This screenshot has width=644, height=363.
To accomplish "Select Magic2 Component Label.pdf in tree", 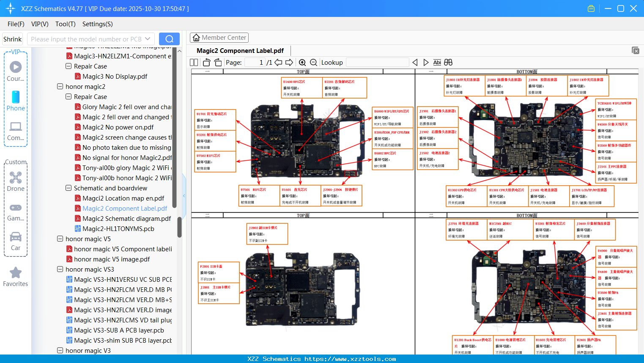I will [x=125, y=208].
